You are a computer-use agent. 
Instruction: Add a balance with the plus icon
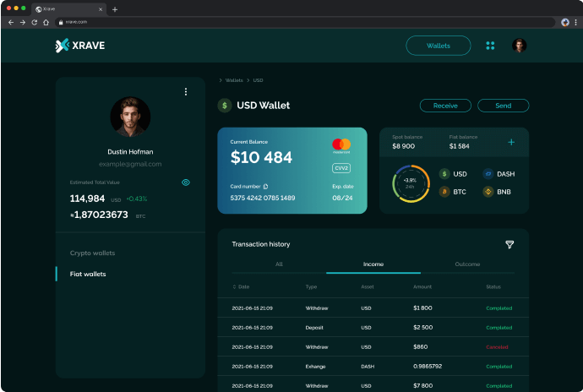tap(511, 142)
